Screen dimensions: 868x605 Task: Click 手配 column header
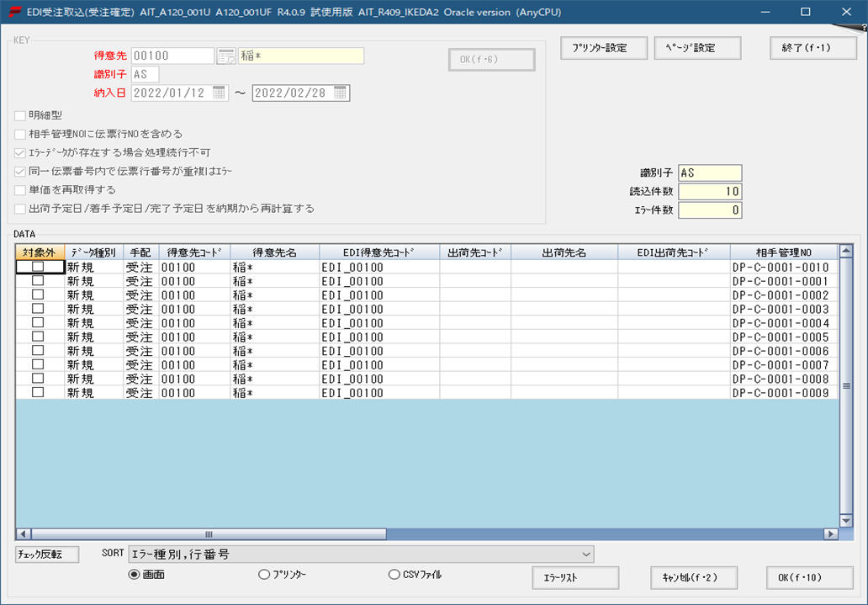point(140,252)
